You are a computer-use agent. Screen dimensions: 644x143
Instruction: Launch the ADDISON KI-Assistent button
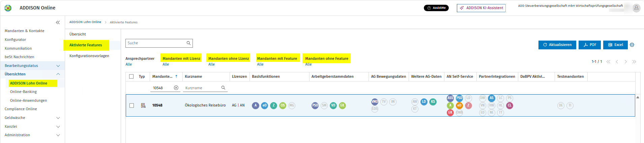[x=481, y=8]
